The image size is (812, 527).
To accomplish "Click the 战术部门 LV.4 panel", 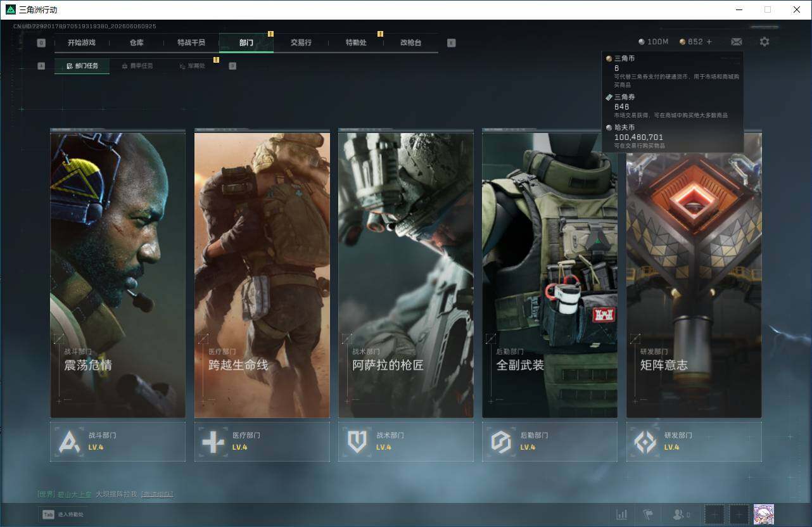I will (x=405, y=441).
